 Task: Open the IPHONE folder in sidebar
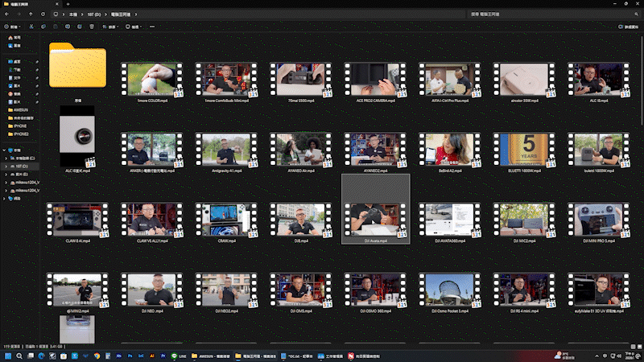click(17, 126)
